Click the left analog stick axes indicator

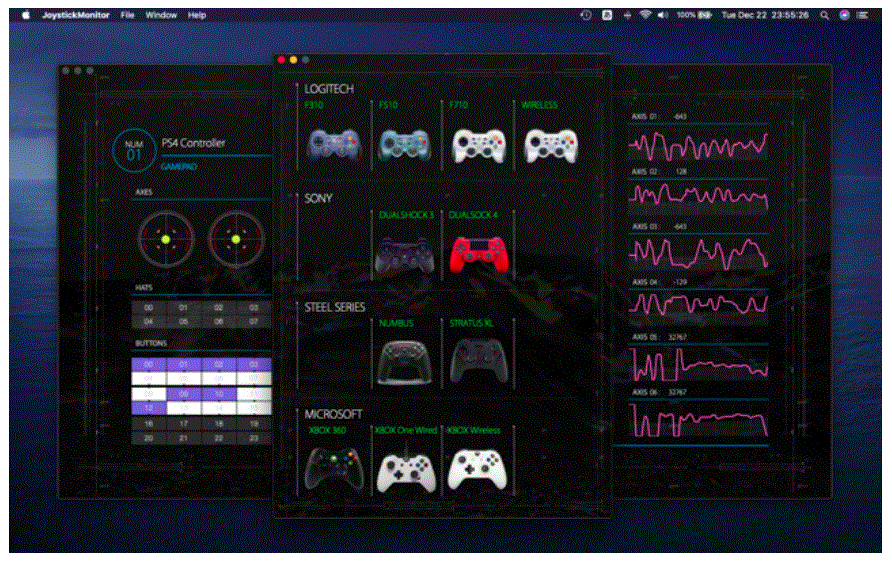click(166, 239)
